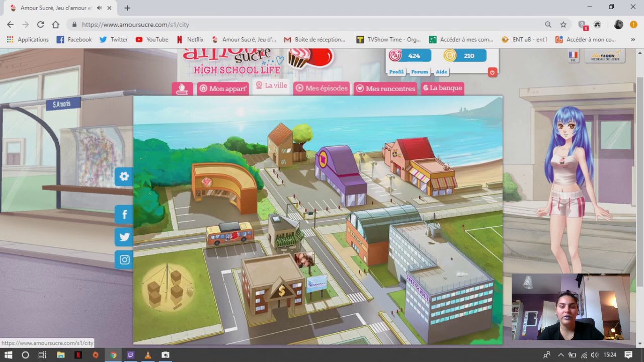Select the La ville tab
Viewport: 644px width, 362px height.
[x=271, y=86]
